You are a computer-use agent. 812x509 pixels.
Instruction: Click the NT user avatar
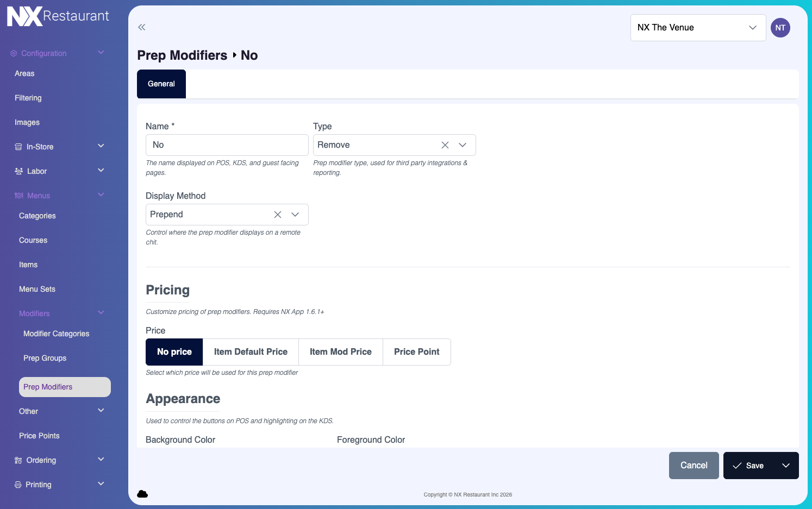(780, 28)
